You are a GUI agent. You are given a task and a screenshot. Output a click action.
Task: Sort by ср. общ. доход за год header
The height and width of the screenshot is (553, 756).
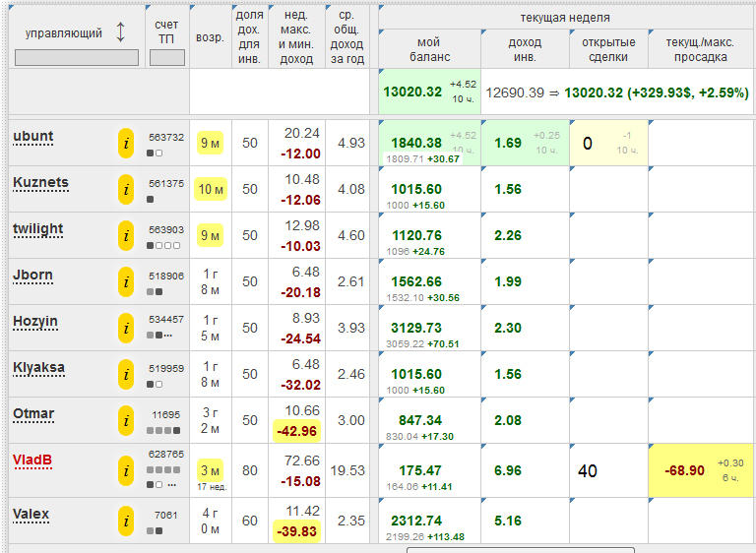[x=346, y=36]
